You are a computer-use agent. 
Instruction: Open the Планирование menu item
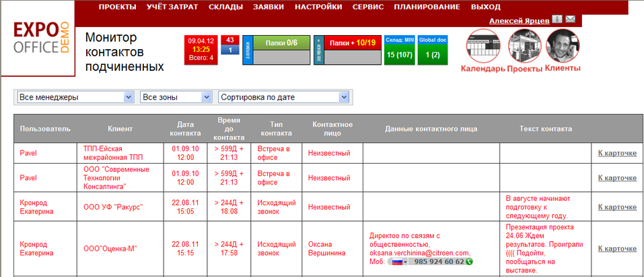click(x=427, y=7)
